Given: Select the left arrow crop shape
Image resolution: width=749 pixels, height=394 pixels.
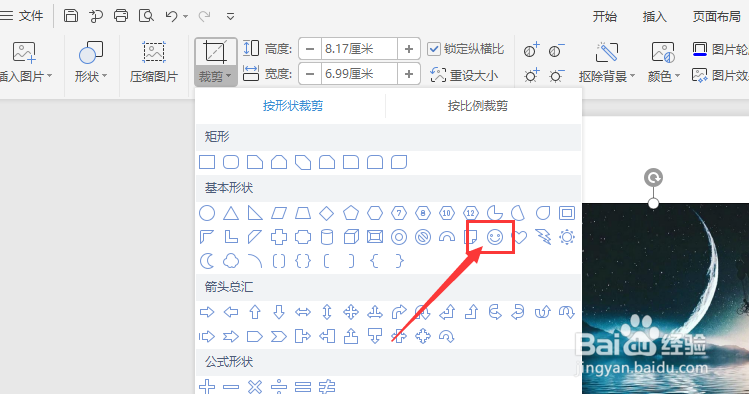Looking at the screenshot, I should (x=231, y=312).
